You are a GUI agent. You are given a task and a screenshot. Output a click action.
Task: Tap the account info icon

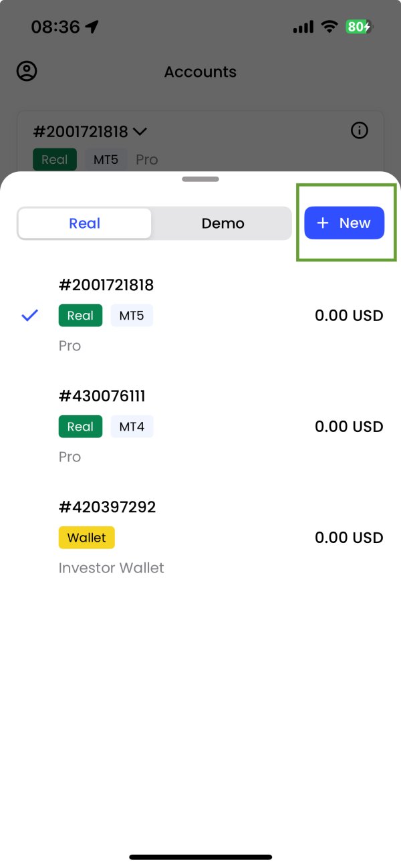click(360, 130)
